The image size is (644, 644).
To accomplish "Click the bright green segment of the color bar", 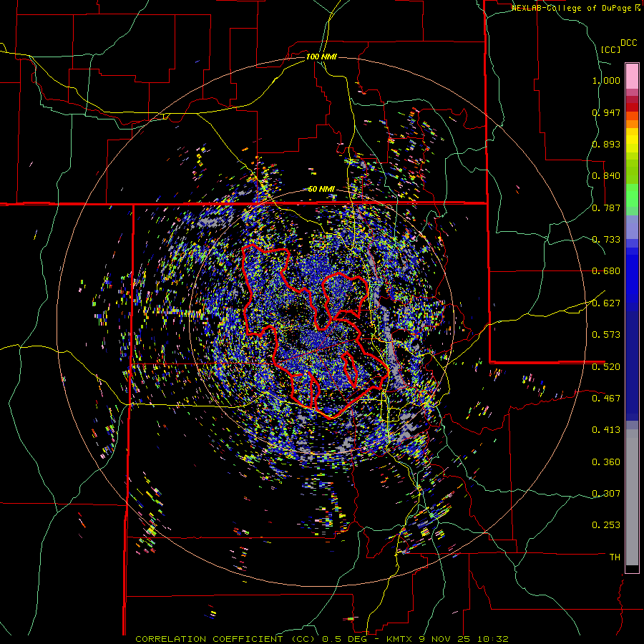I will [x=632, y=195].
